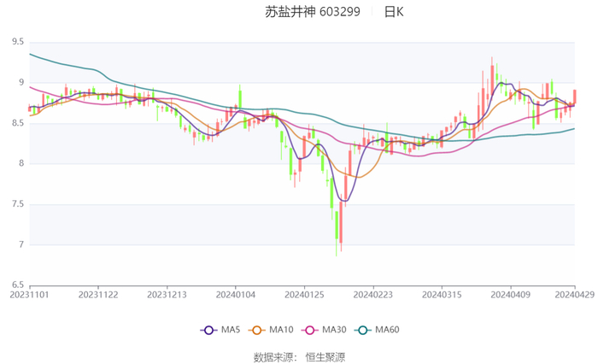
Task: Click the 苏盐井神 603299 chart title
Action: tap(312, 12)
